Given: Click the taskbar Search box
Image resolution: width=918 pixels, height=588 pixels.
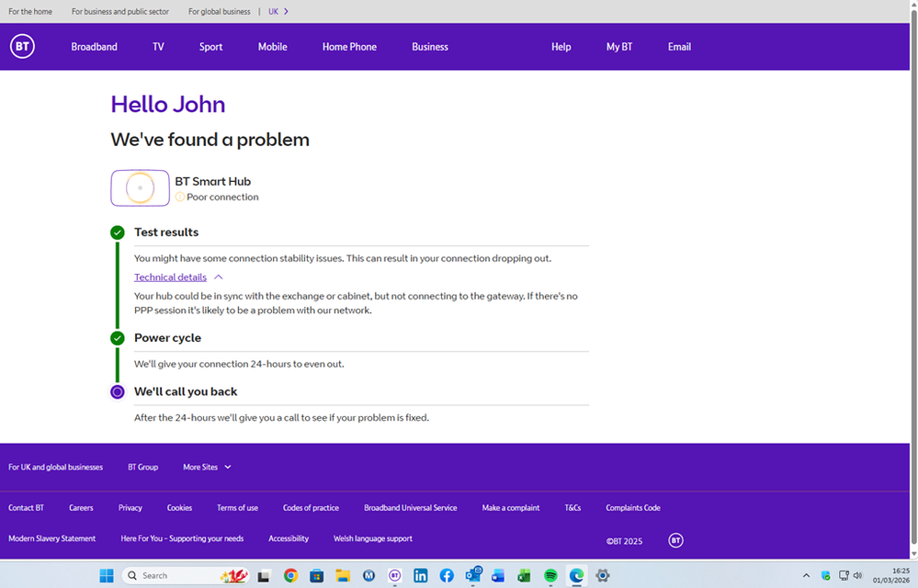Looking at the screenshot, I should 185,576.
